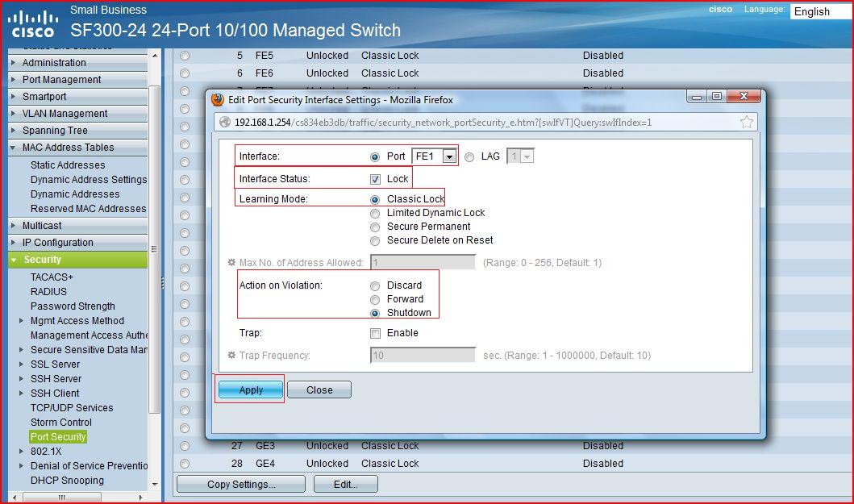Click sidebar horizontal scrollbar right arrow

coord(141,498)
